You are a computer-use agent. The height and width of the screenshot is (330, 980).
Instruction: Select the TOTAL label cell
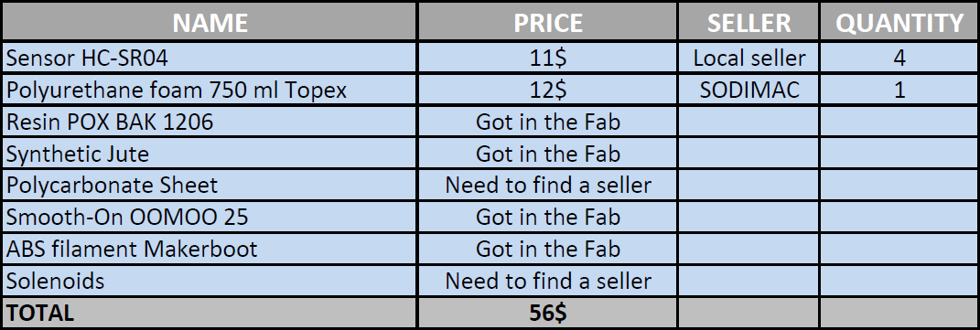tap(210, 313)
